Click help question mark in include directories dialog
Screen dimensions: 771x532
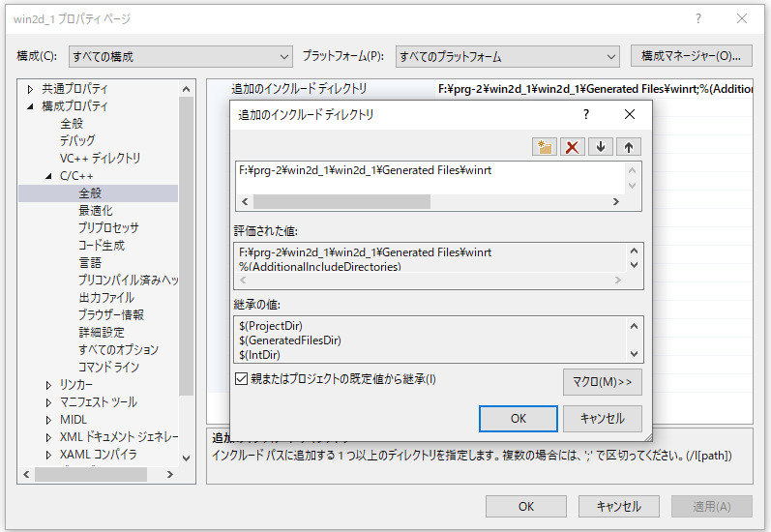click(586, 114)
